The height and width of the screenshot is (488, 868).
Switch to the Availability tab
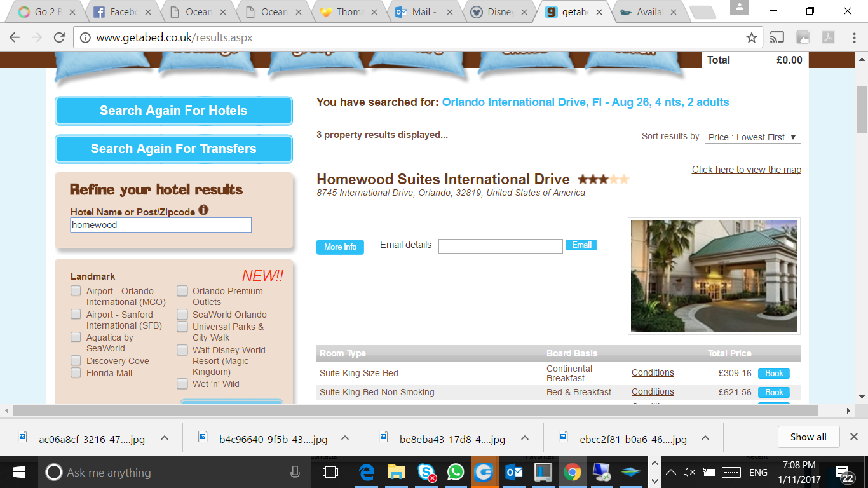click(x=649, y=11)
